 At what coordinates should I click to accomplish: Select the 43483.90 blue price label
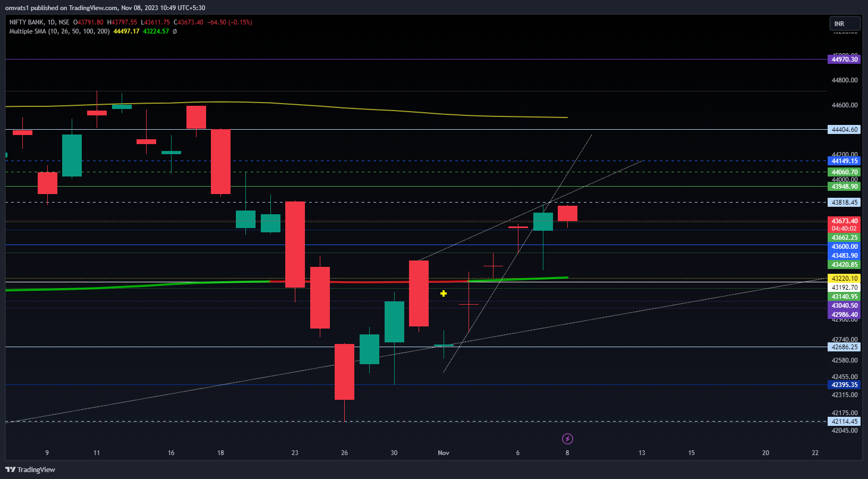point(844,256)
